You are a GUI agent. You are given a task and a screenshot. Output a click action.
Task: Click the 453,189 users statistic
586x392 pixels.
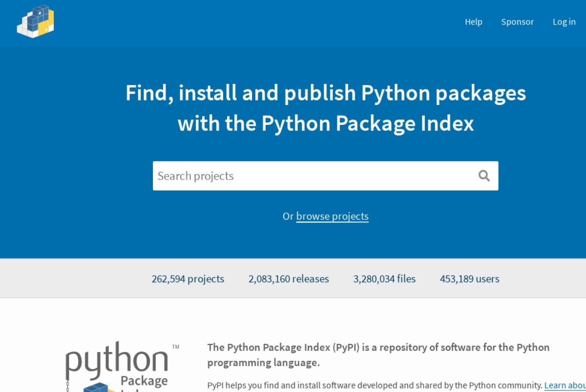pyautogui.click(x=469, y=279)
